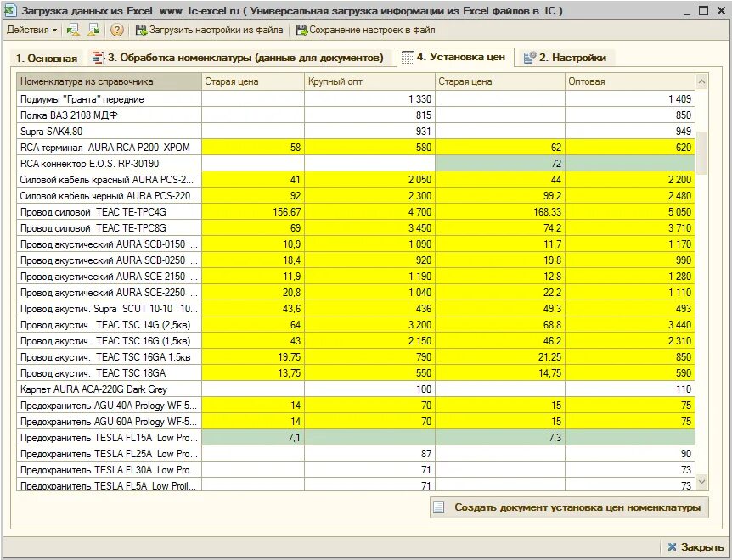Click the Оптовая cell 3 440
This screenshot has width=732, height=560.
[630, 325]
